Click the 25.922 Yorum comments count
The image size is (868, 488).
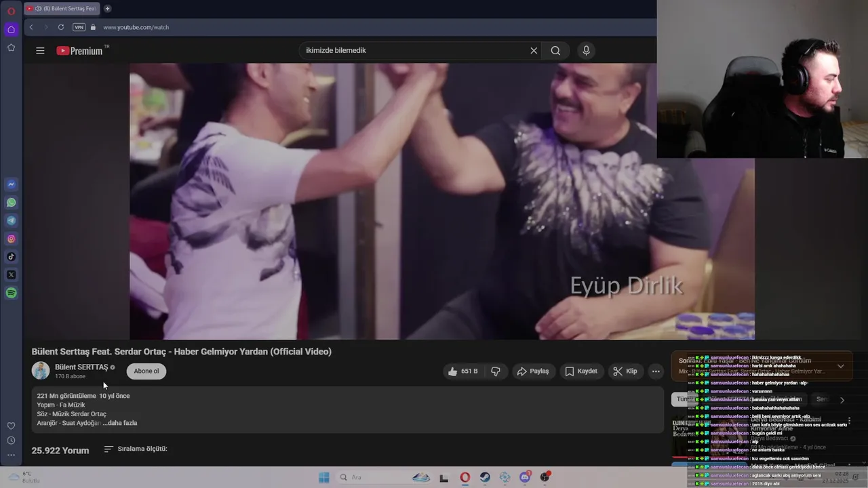point(60,450)
